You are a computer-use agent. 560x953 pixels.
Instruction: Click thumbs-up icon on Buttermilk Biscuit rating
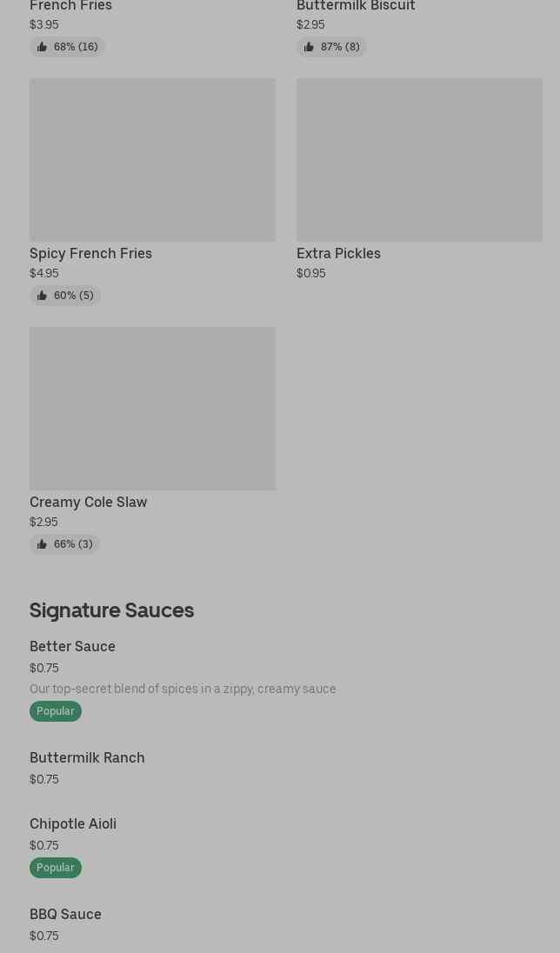coord(309,47)
